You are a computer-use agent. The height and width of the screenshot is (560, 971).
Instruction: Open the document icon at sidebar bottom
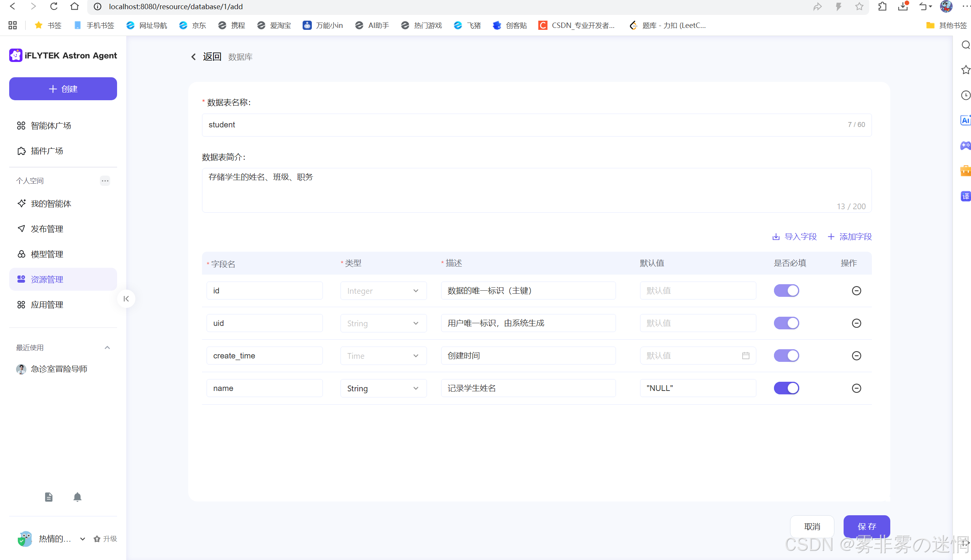coord(49,497)
